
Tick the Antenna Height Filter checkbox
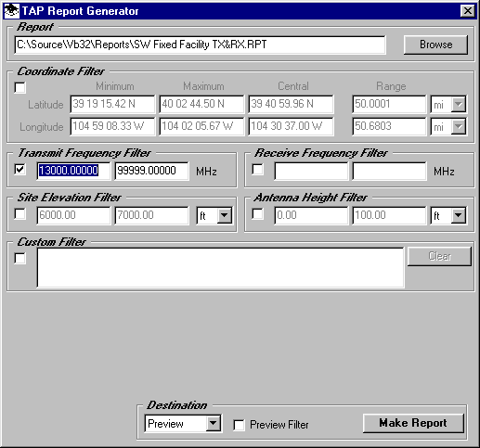pyautogui.click(x=258, y=213)
